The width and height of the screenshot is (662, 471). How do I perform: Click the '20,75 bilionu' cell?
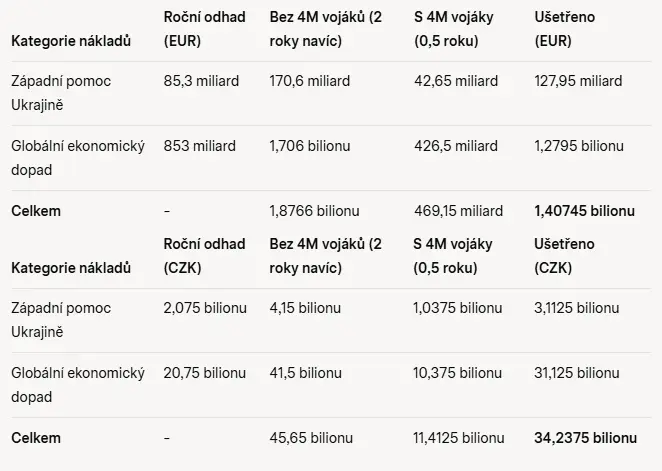point(205,373)
